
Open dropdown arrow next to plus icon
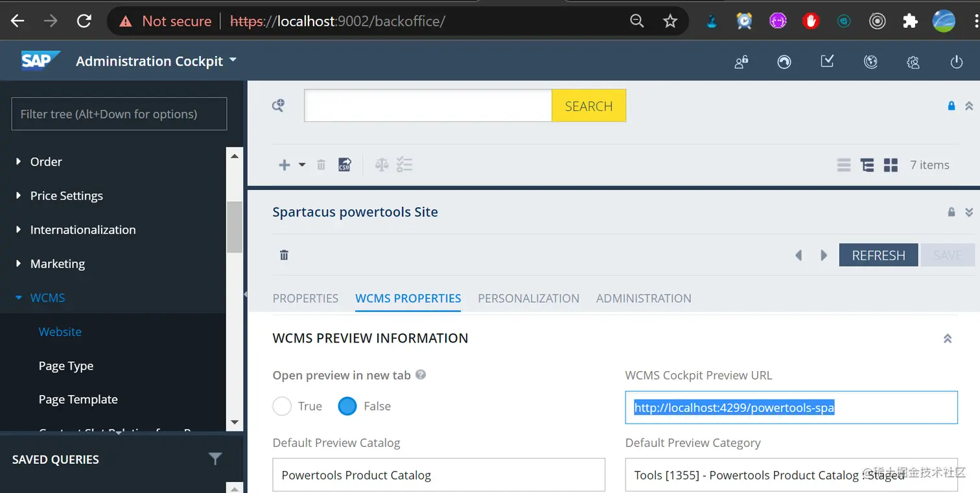click(302, 165)
